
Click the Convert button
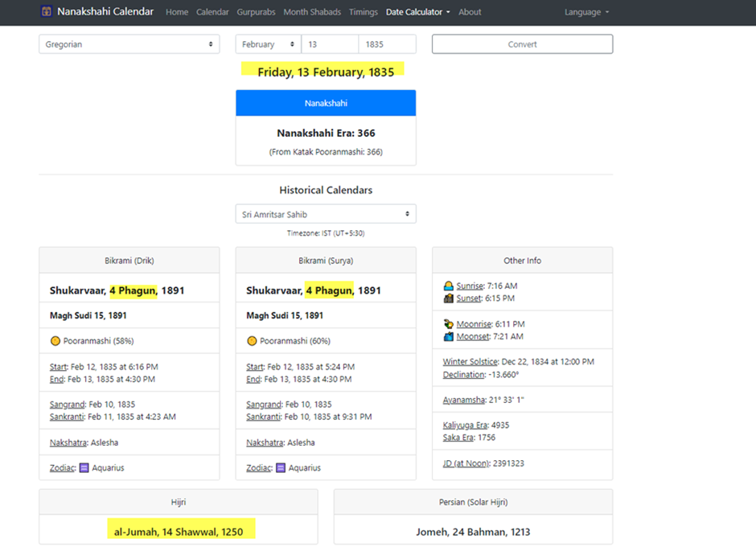pyautogui.click(x=522, y=44)
